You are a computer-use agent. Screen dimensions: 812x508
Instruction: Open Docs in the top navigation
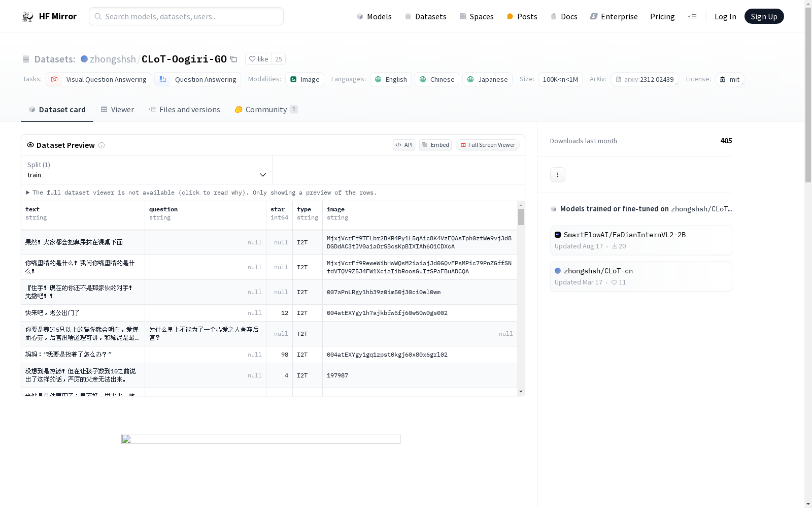click(564, 16)
